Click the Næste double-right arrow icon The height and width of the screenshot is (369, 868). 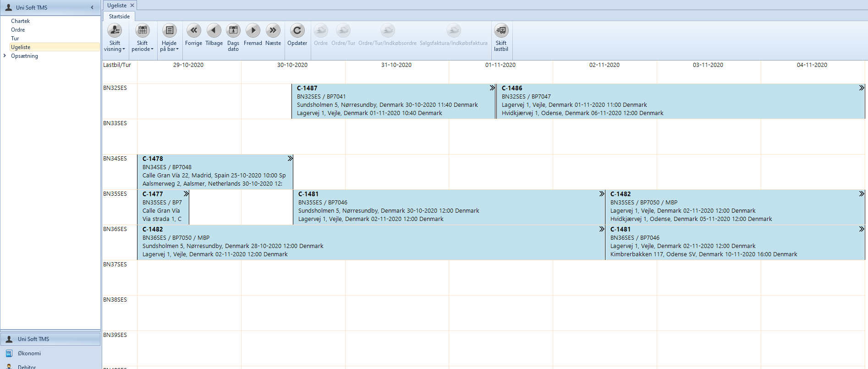273,31
